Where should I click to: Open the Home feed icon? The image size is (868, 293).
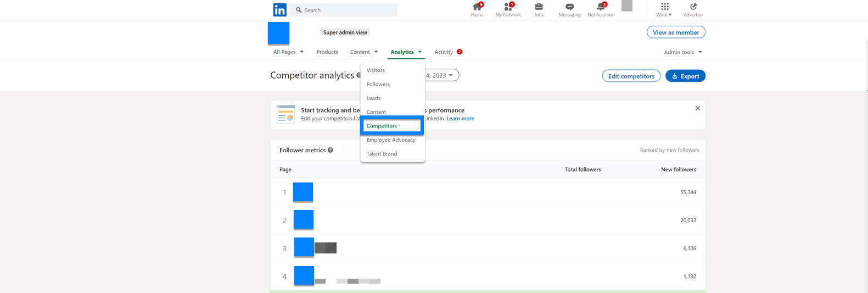pyautogui.click(x=477, y=7)
